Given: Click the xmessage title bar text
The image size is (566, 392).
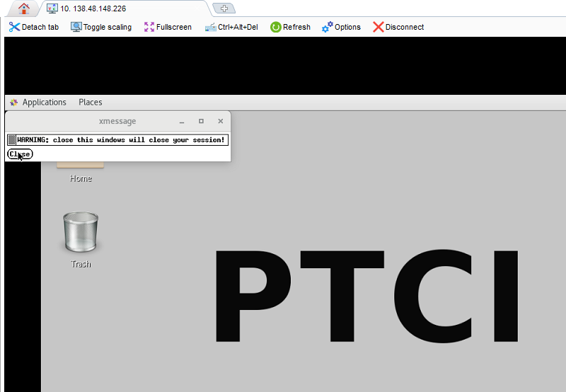Looking at the screenshot, I should [117, 121].
